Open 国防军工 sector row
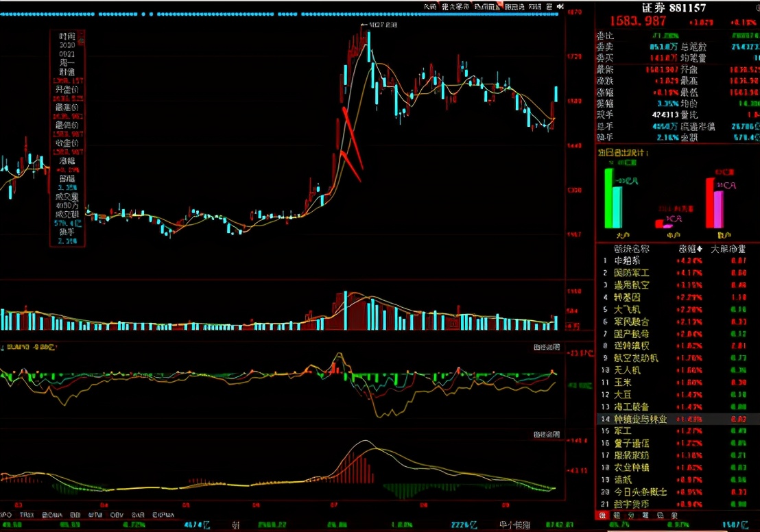The height and width of the screenshot is (532, 760). 678,274
